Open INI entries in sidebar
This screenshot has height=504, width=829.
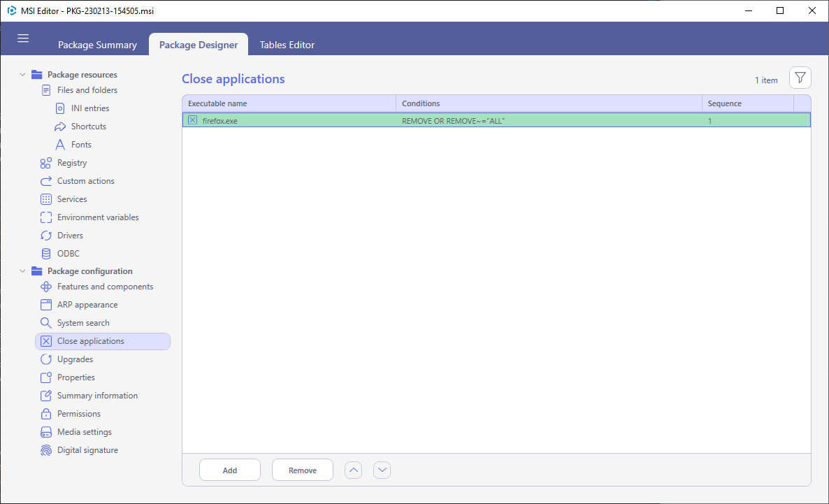click(x=90, y=108)
